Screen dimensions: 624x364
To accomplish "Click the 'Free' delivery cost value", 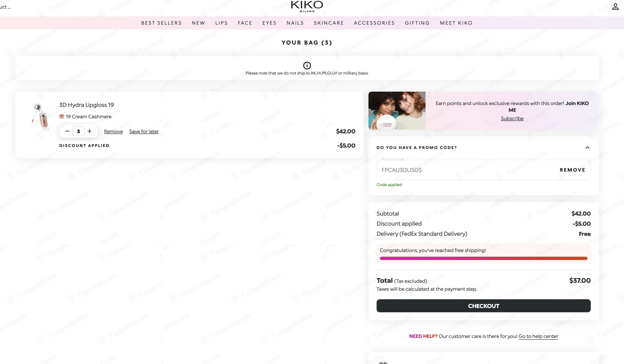I will 585,234.
